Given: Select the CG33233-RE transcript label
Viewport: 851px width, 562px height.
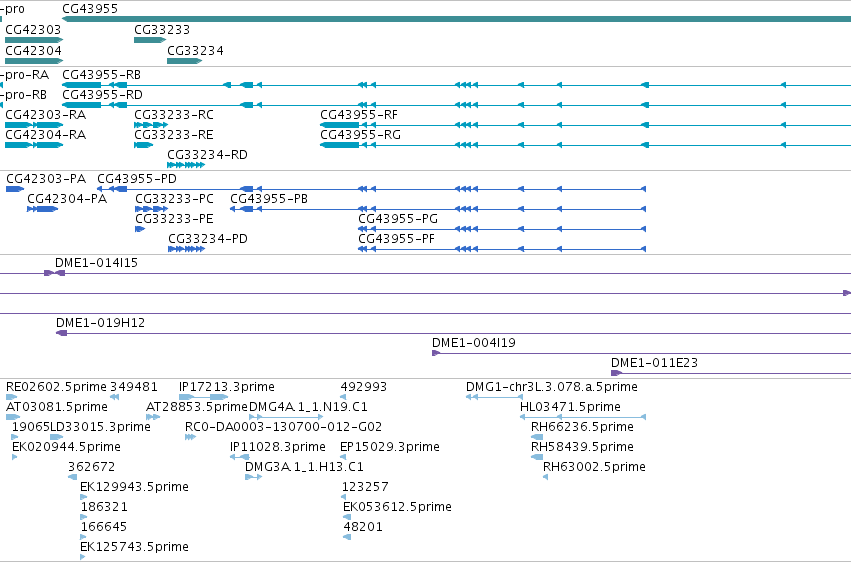Looking at the screenshot, I should click(x=174, y=135).
